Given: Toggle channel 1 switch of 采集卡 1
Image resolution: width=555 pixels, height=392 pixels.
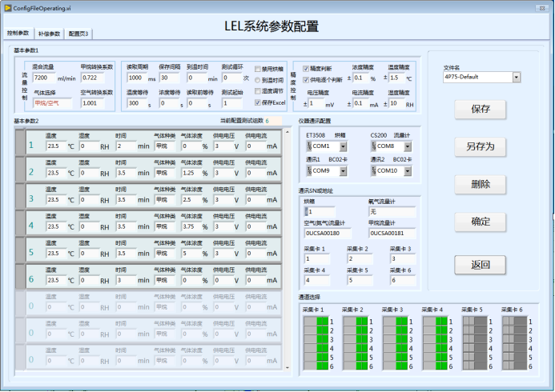Looking at the screenshot, I should point(316,322).
